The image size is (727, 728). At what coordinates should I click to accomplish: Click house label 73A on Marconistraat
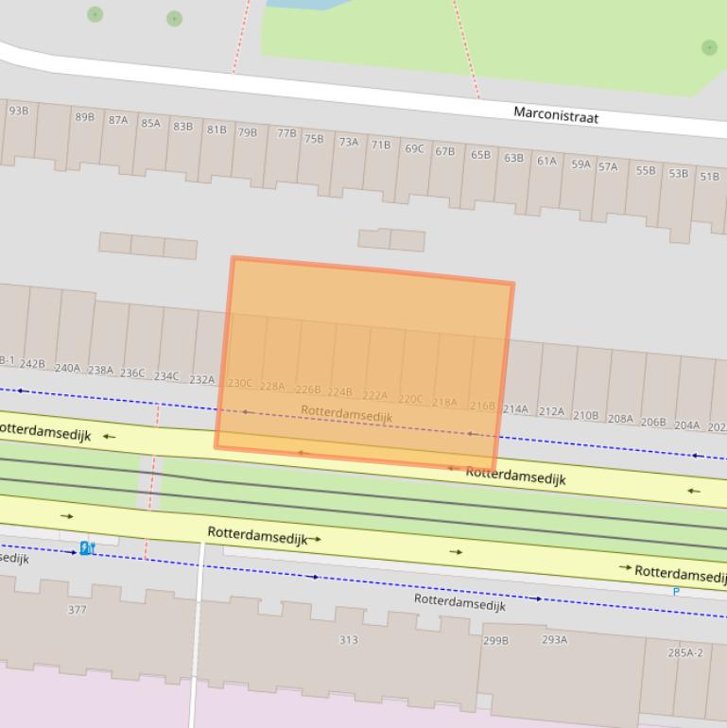pyautogui.click(x=349, y=142)
